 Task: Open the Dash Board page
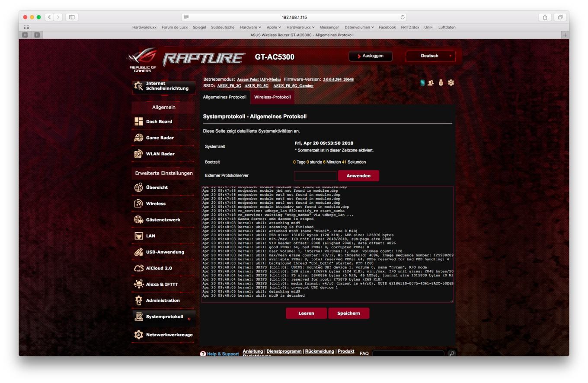tap(163, 122)
